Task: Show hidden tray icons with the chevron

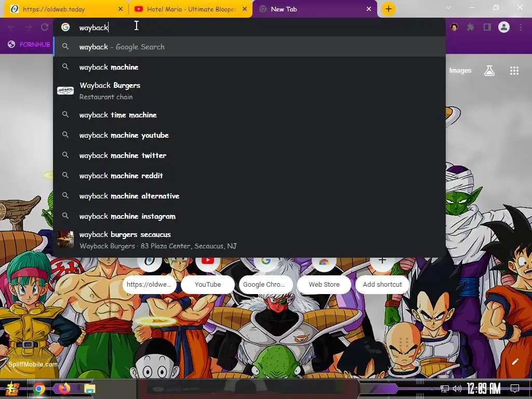Action: coord(431,389)
